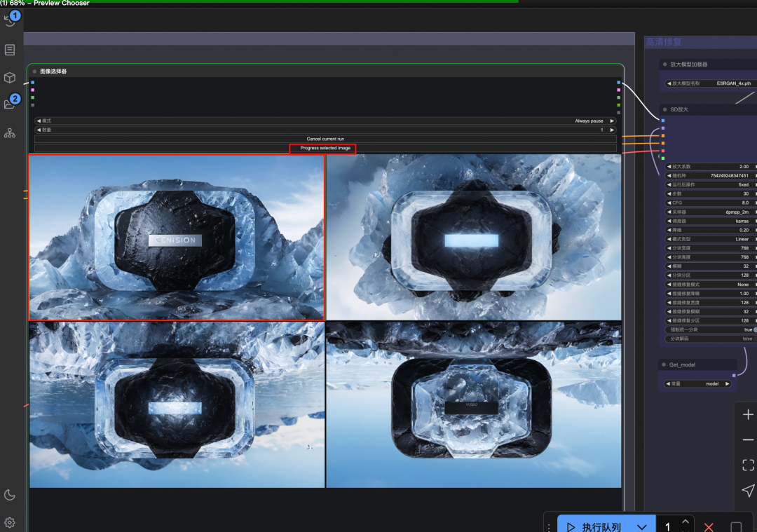Open the queue history sidebar icon
The image size is (757, 532).
click(9, 20)
